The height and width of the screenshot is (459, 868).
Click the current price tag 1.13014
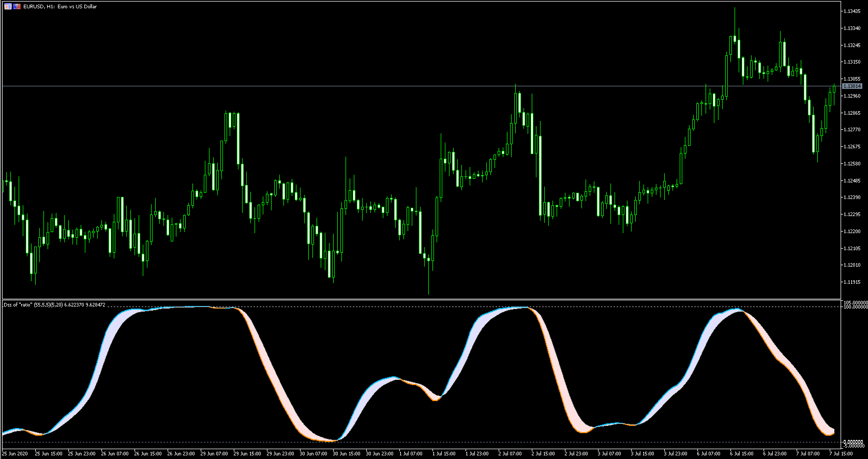(x=852, y=86)
